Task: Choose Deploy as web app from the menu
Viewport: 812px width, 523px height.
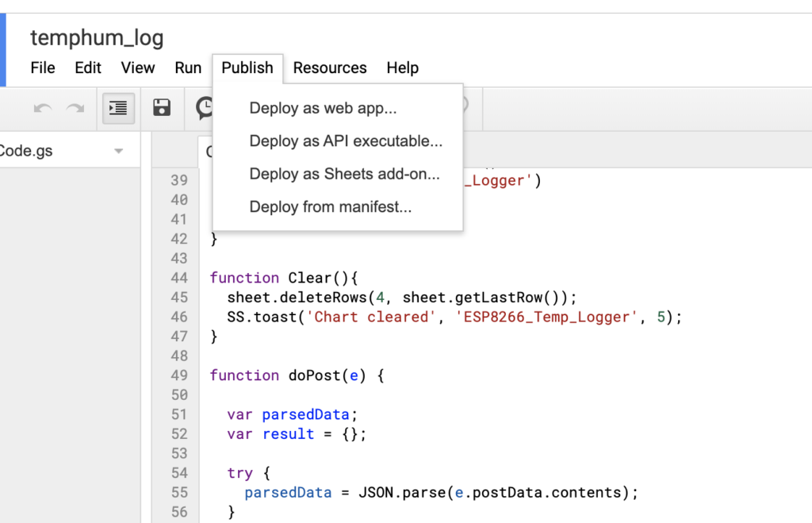Action: tap(322, 108)
